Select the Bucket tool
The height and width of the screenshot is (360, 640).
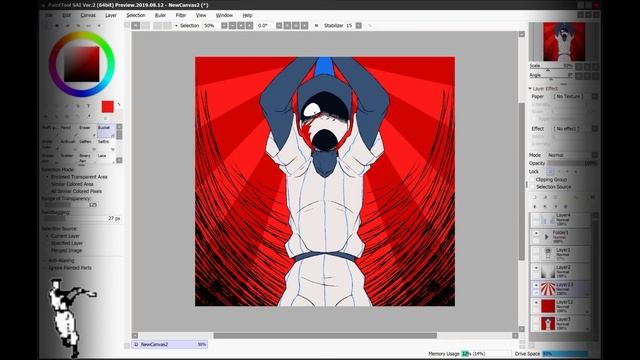click(106, 131)
